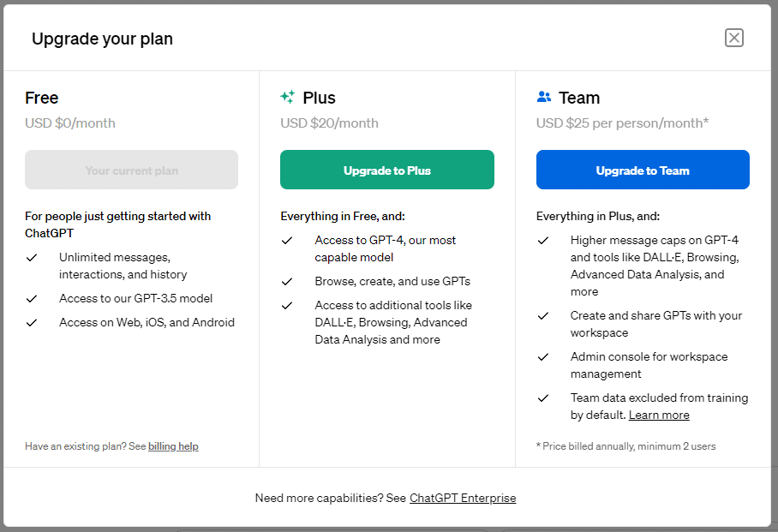Click checkmark beside Access on Web, iOS
778x532 pixels.
(32, 323)
